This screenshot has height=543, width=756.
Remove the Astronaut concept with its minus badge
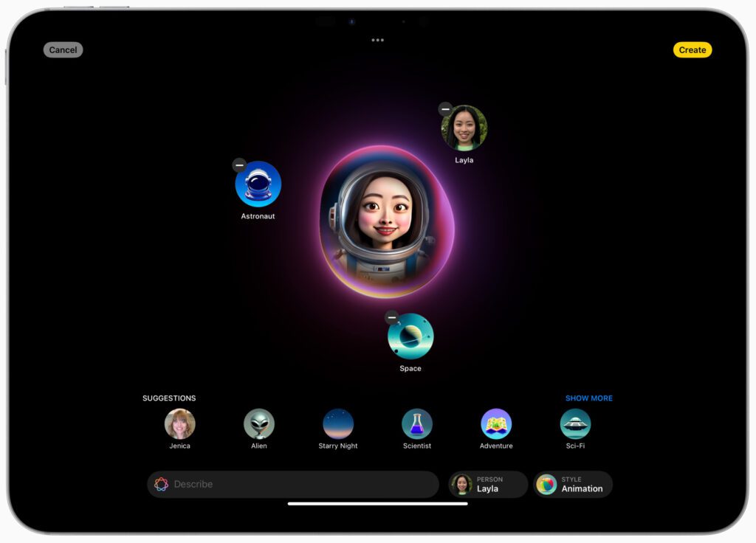click(240, 166)
